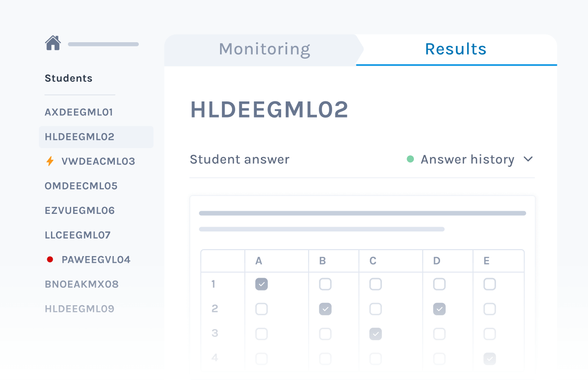Select student VWDEACML03 from the list
The width and height of the screenshot is (588, 380).
[98, 161]
